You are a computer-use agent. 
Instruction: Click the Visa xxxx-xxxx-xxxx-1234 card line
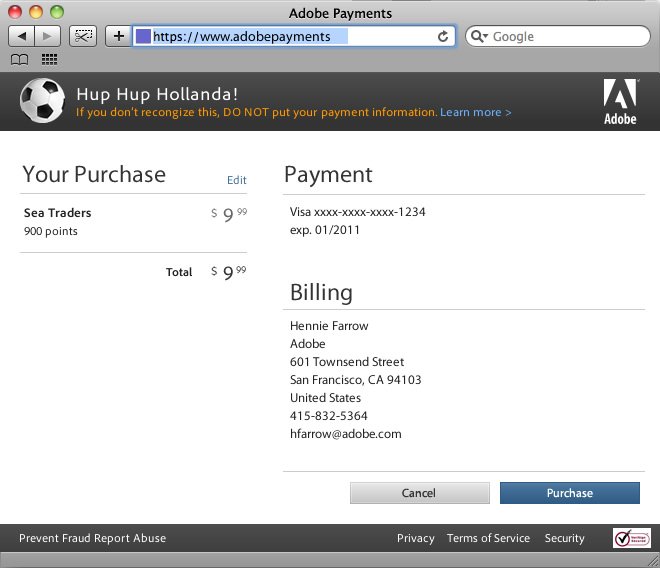click(357, 212)
